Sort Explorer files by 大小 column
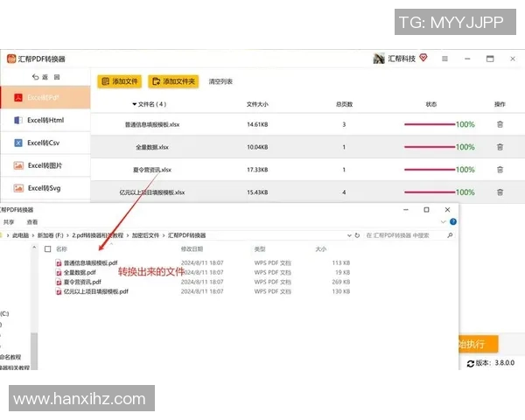The image size is (525, 420). point(321,248)
